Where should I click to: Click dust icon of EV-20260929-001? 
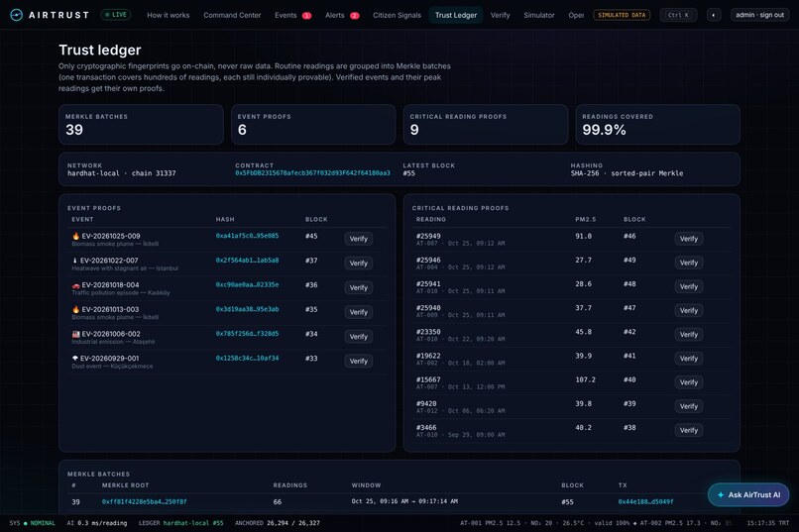pyautogui.click(x=75, y=359)
